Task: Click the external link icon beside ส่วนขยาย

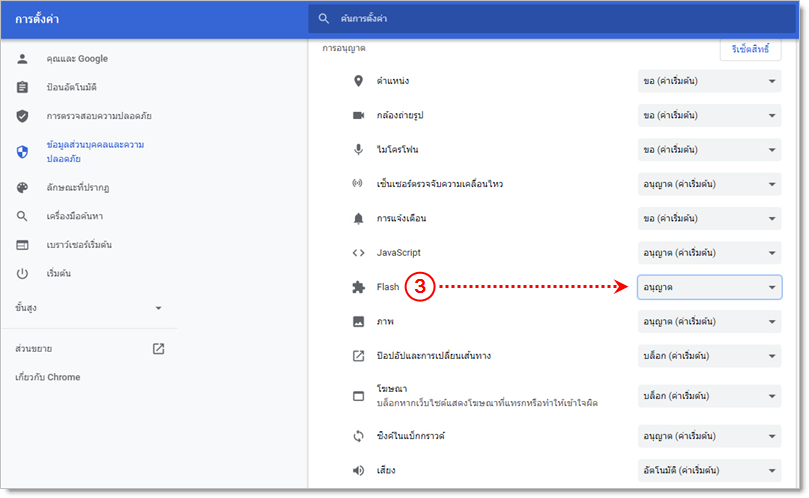Action: coord(158,349)
